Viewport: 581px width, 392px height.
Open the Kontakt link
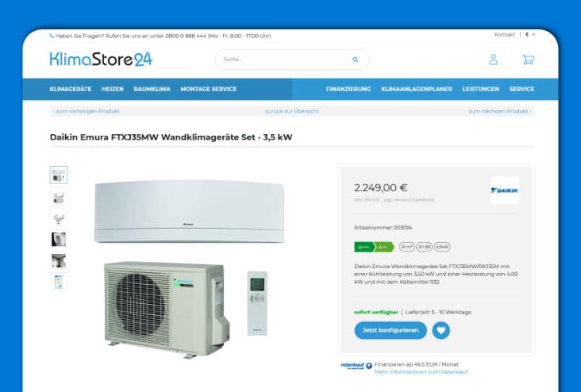click(x=504, y=34)
